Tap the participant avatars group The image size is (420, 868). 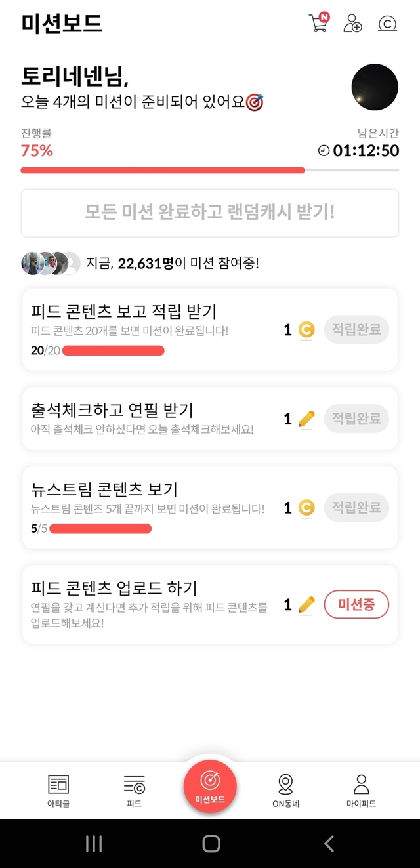(51, 263)
